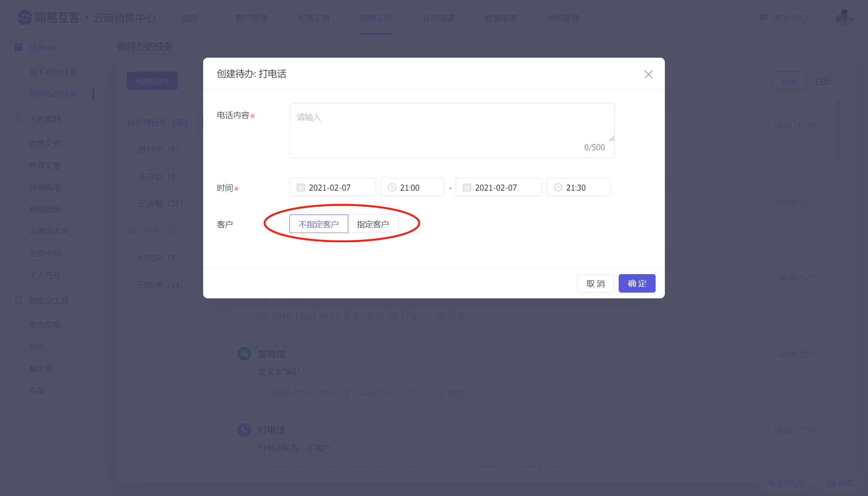Open 百度 in sidebar
This screenshot has height=496, width=868.
pos(37,390)
